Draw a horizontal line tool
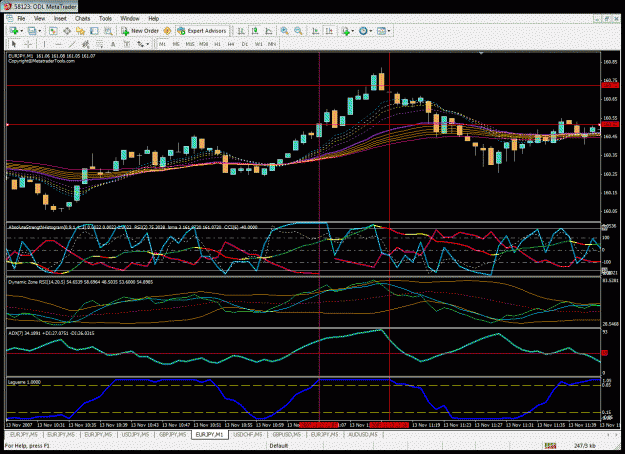Image resolution: width=625 pixels, height=454 pixels. [x=58, y=44]
